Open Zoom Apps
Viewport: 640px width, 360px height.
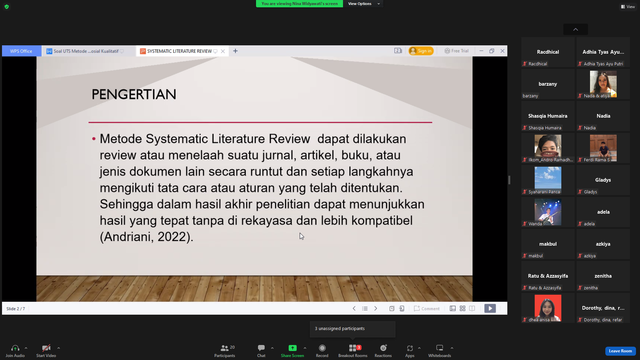coord(410,350)
